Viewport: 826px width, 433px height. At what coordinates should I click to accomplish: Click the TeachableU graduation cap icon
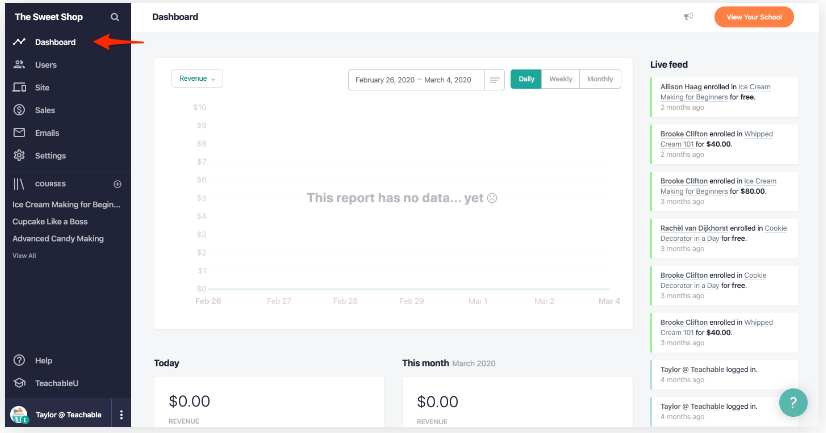pyautogui.click(x=19, y=383)
